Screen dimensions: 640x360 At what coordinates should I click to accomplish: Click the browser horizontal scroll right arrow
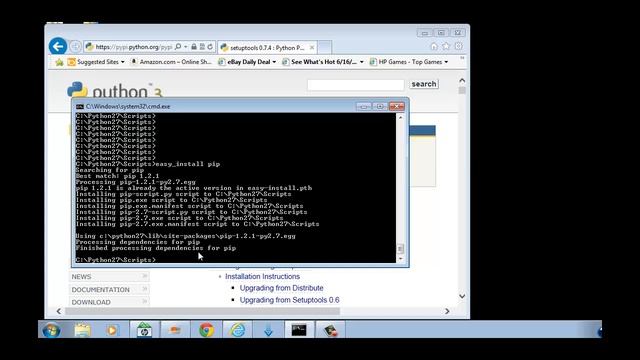point(447,311)
